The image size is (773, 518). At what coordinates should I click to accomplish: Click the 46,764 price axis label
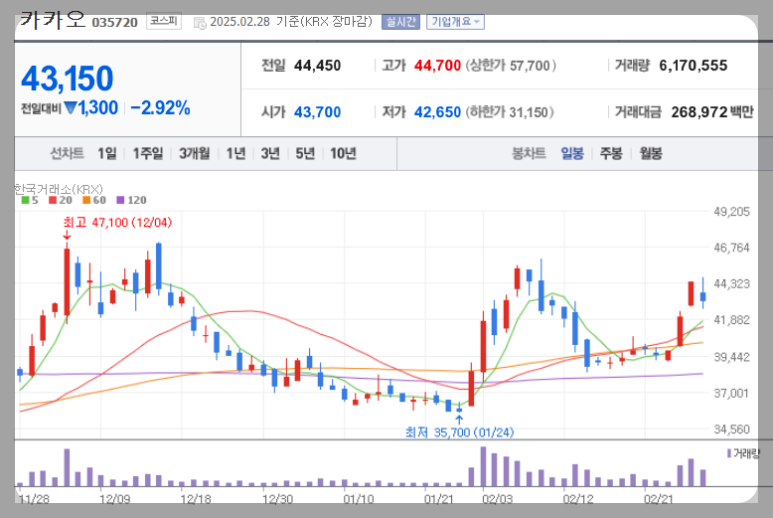click(732, 248)
